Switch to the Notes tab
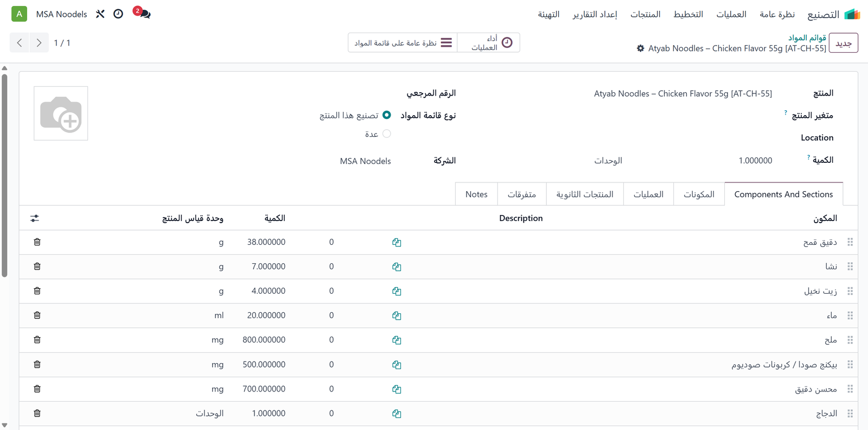Image resolution: width=868 pixels, height=430 pixels. click(x=476, y=194)
